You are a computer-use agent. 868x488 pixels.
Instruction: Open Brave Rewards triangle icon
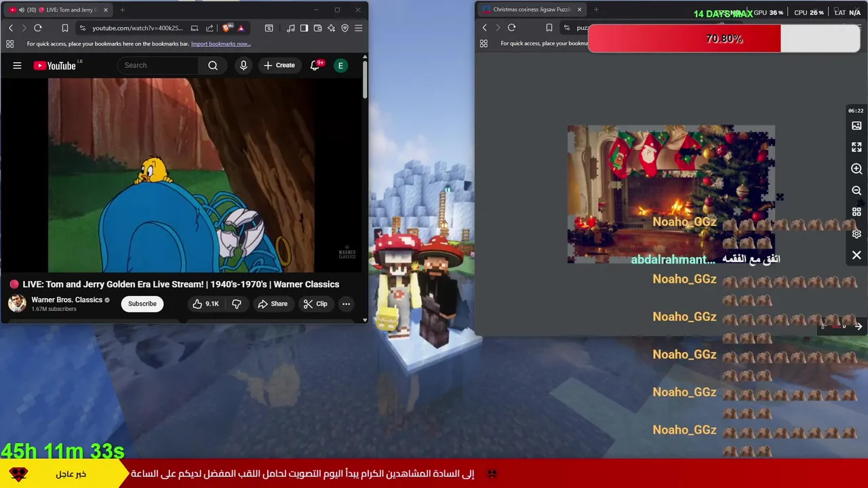coord(241,28)
